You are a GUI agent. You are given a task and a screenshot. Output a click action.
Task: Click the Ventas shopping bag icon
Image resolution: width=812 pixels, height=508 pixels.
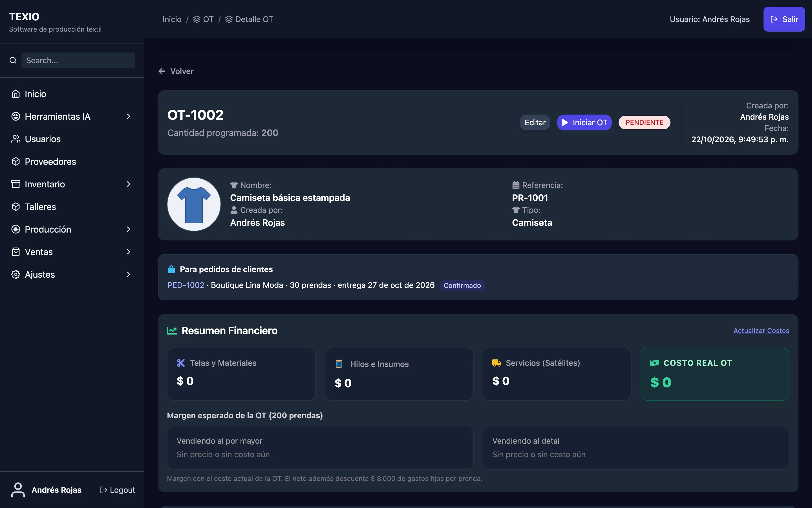point(16,252)
